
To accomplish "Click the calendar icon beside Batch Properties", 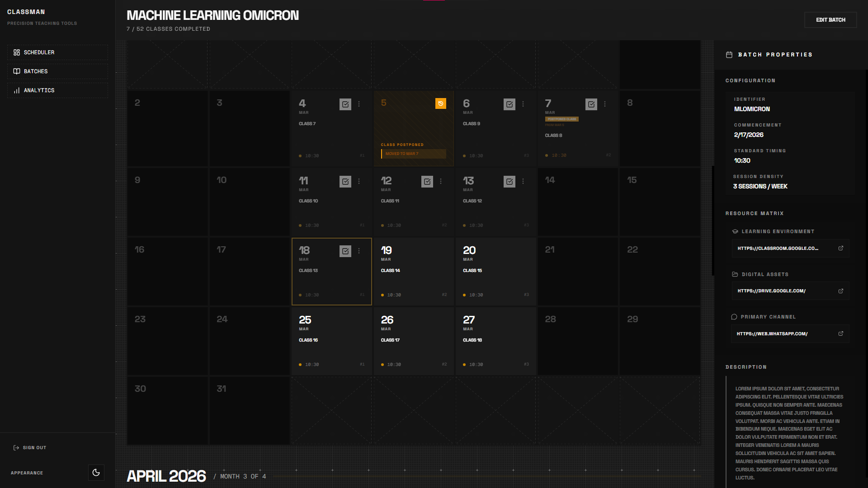I will coord(729,55).
